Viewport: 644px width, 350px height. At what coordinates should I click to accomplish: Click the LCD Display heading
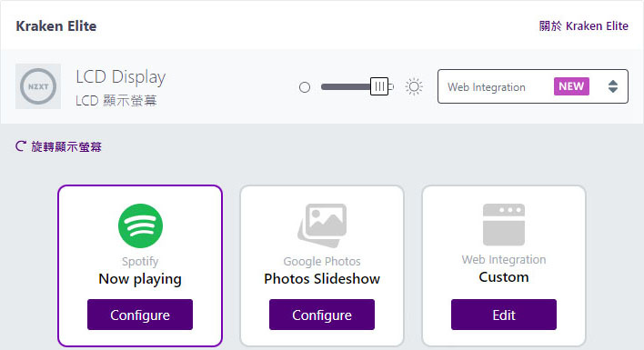click(x=121, y=77)
